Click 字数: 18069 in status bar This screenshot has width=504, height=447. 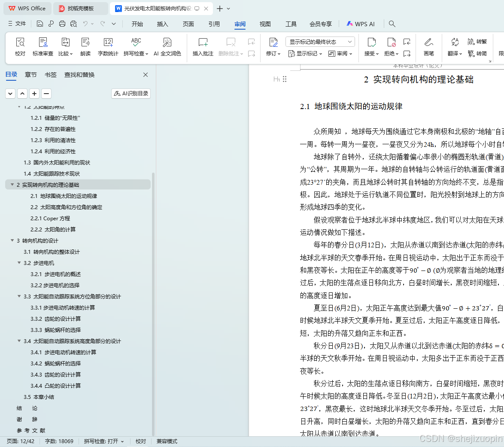pos(59,441)
